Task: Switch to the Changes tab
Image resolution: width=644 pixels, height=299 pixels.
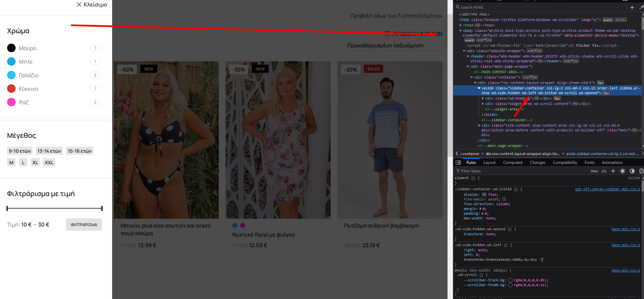Action: (x=537, y=163)
